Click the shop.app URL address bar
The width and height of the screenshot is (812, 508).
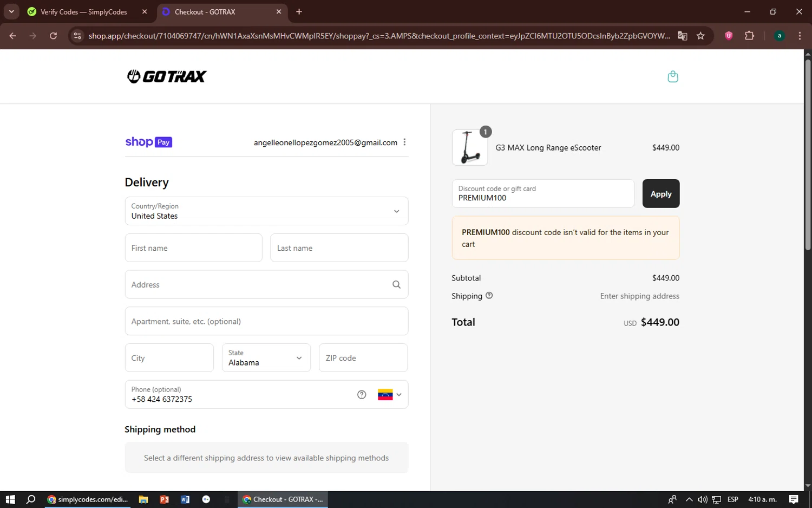(x=379, y=36)
